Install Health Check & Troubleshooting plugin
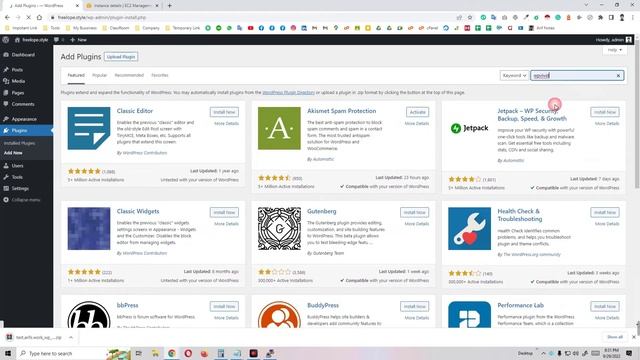Image resolution: width=640 pixels, height=360 pixels. pyautogui.click(x=605, y=212)
